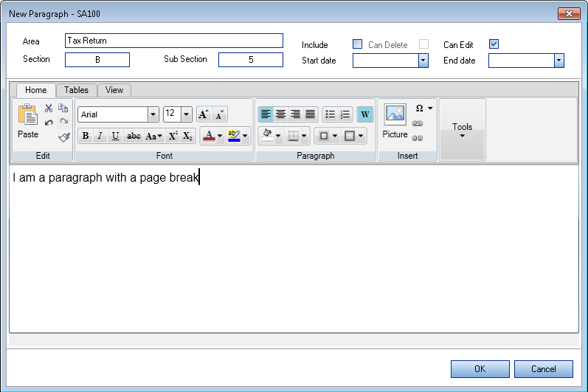Copy selection with the copy icon
This screenshot has width=588, height=392.
point(63,108)
